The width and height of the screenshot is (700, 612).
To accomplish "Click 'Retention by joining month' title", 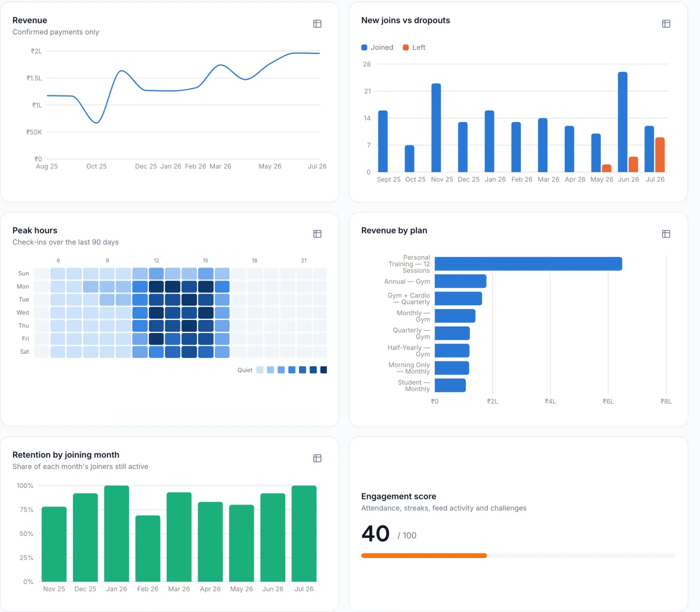I will pyautogui.click(x=66, y=455).
